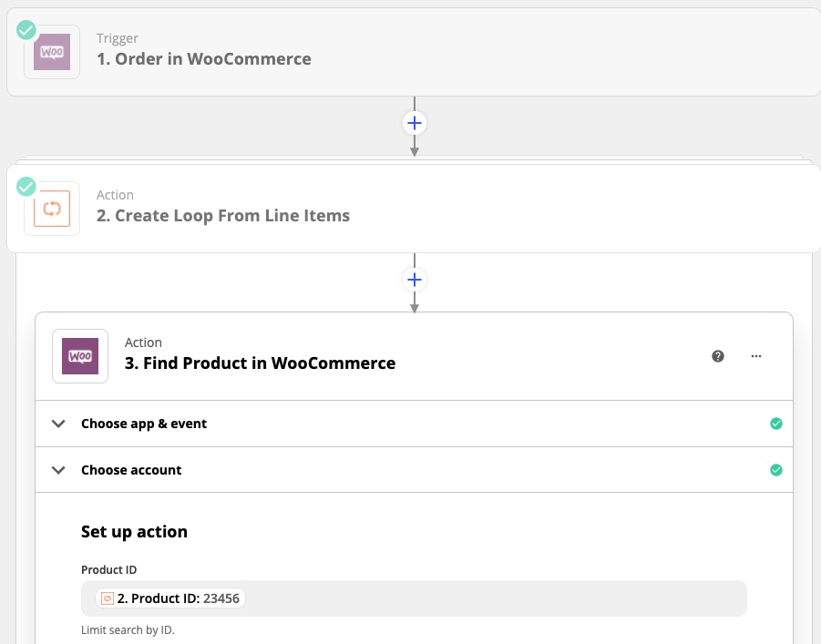The height and width of the screenshot is (644, 821).
Task: Add a step after the trigger with plus
Action: coord(415,122)
